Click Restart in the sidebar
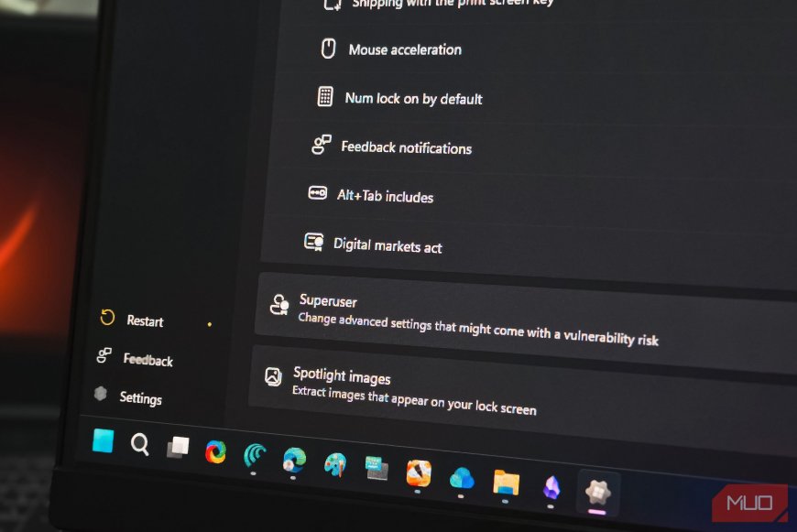Screen dimensions: 797x532 [x=145, y=320]
